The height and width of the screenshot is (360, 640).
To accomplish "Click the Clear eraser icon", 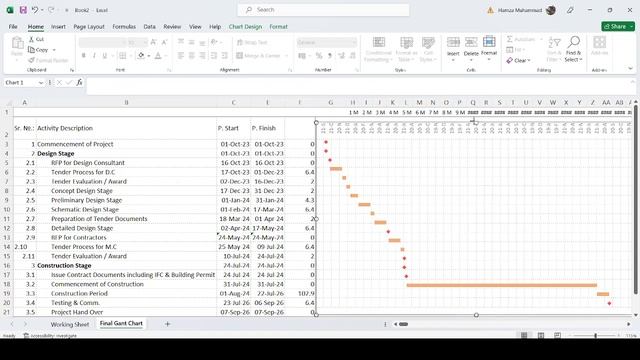I will [x=509, y=60].
